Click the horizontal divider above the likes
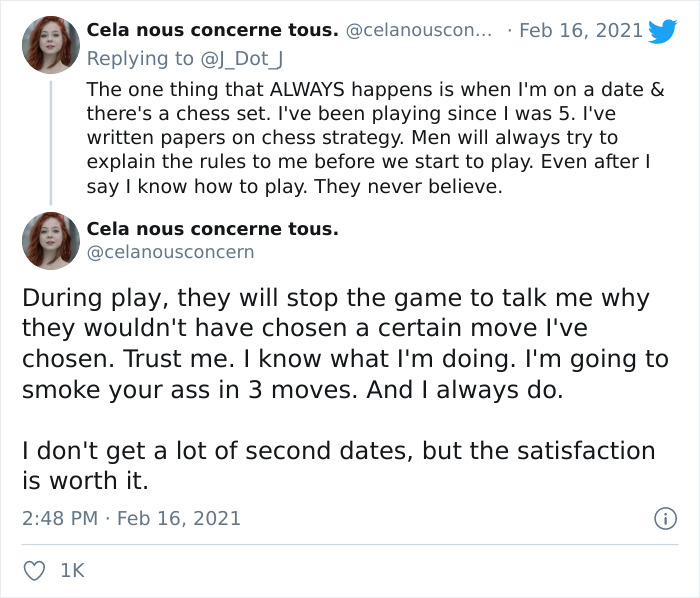 tap(350, 544)
